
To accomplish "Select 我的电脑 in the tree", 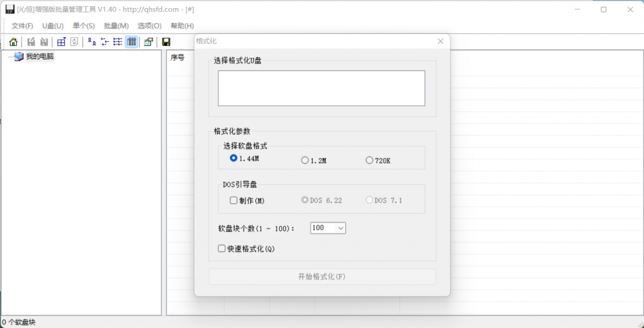I will pos(40,57).
